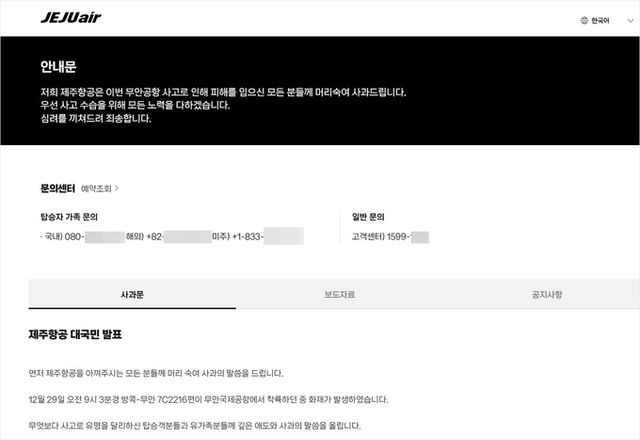The height and width of the screenshot is (440, 640).
Task: Open the 한국어 language selector
Action: pyautogui.click(x=600, y=20)
